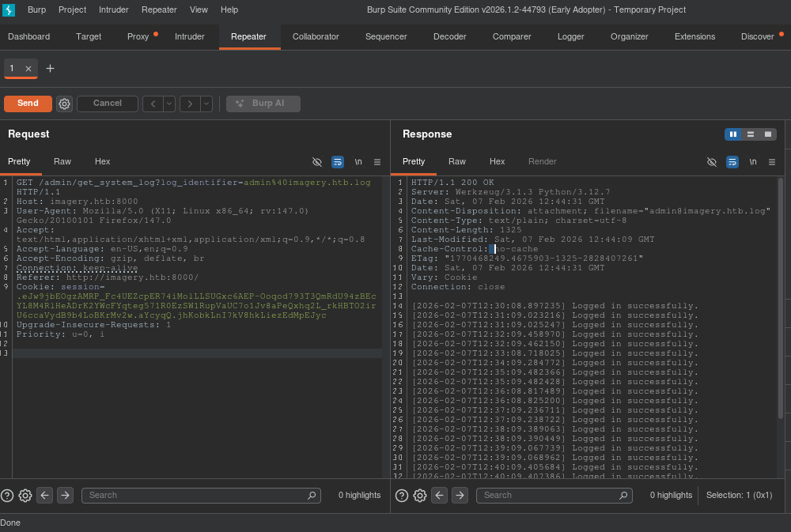Click the Burp AI button
Screen dimensions: 791x532
point(263,104)
